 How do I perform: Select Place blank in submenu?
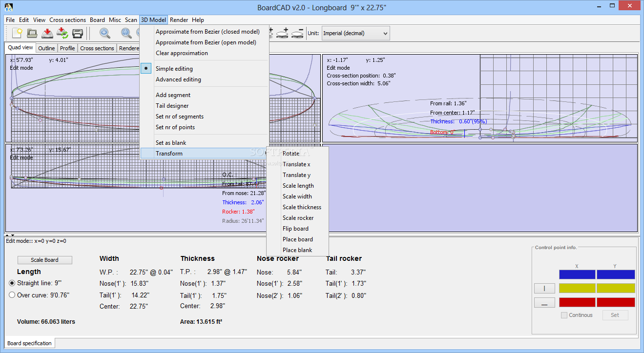click(297, 250)
